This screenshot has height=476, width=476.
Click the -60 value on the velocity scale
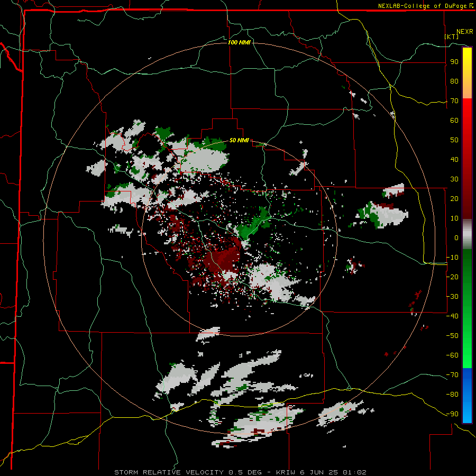[452, 355]
